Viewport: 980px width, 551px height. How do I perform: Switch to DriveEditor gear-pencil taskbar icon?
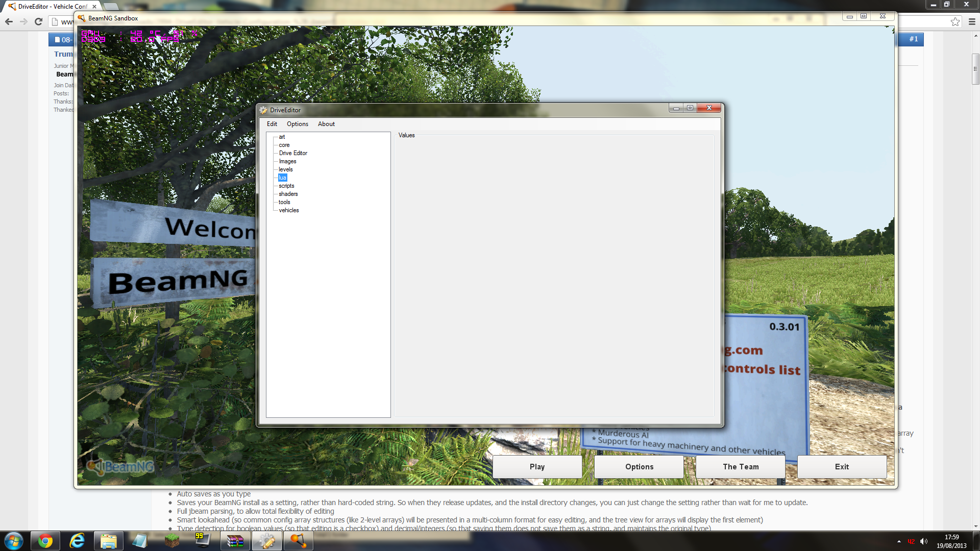coord(266,541)
